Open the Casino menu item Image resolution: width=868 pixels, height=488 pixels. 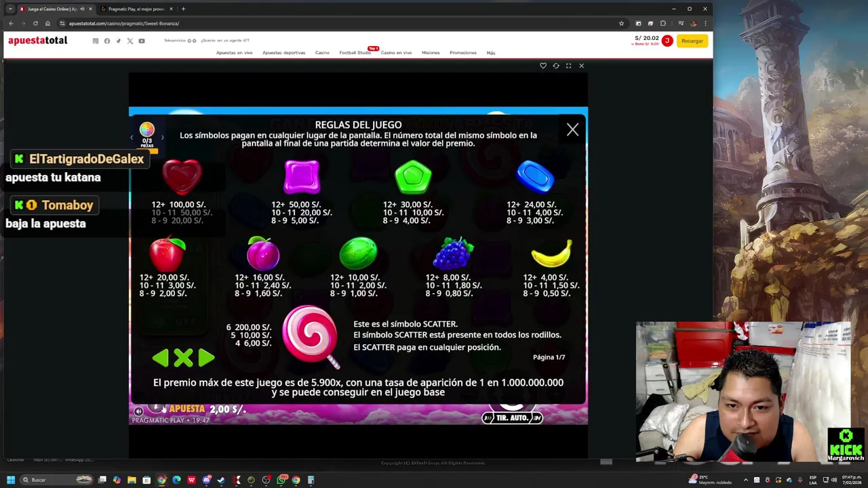pos(322,53)
